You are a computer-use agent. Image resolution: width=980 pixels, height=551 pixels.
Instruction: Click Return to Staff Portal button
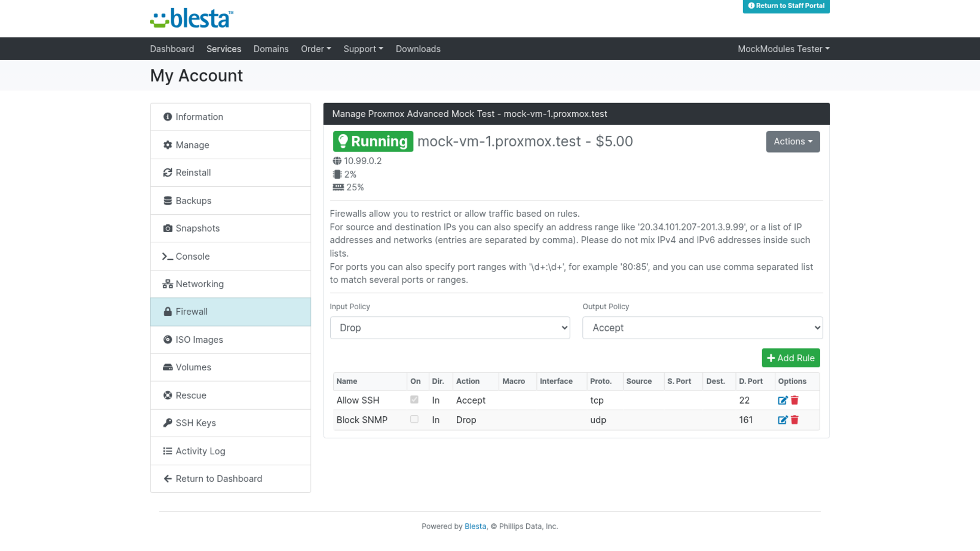coord(786,6)
